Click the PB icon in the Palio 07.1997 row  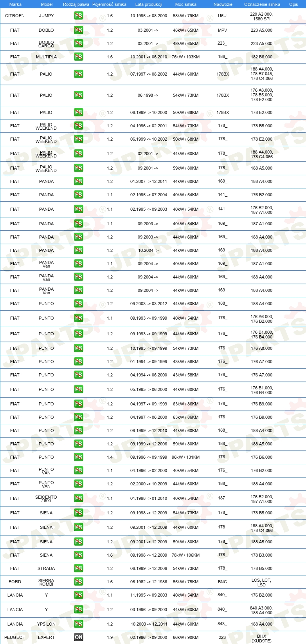click(x=79, y=74)
